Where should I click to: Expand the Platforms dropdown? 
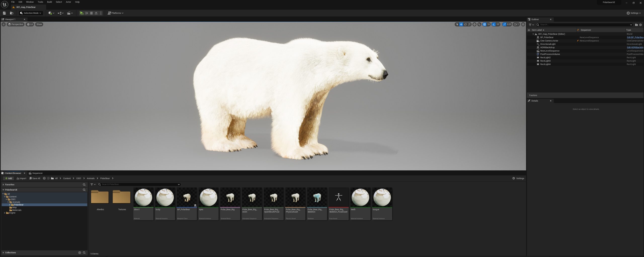(116, 13)
